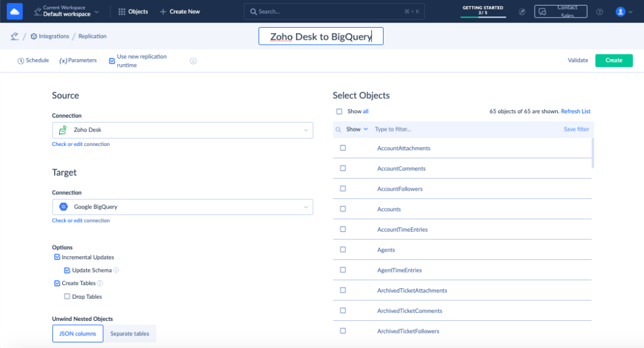Click info icon next to Update Schema
Viewport: 644px width, 348px height.
click(116, 271)
